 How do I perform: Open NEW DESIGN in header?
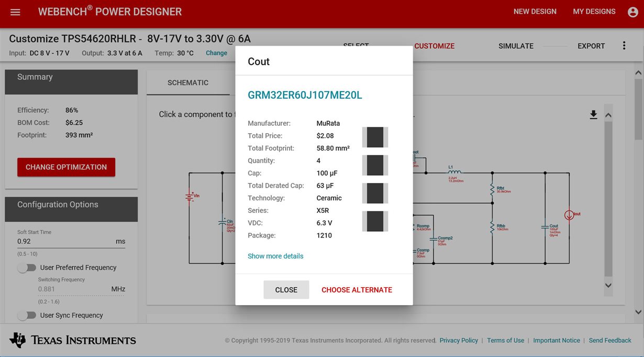coord(535,12)
